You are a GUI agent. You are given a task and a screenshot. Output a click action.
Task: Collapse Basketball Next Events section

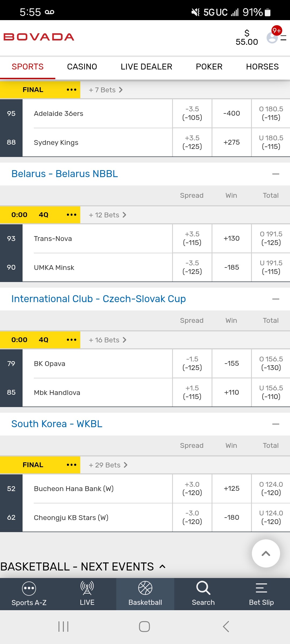pyautogui.click(x=162, y=566)
